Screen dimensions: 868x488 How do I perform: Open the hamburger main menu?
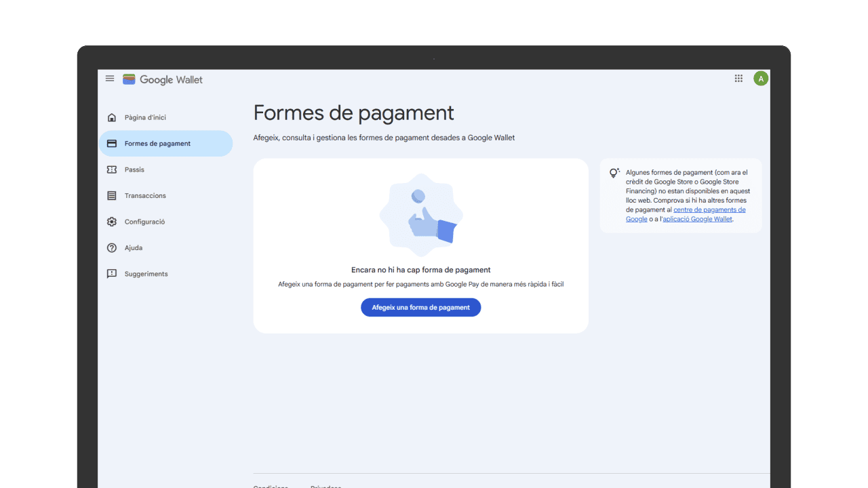(x=110, y=79)
